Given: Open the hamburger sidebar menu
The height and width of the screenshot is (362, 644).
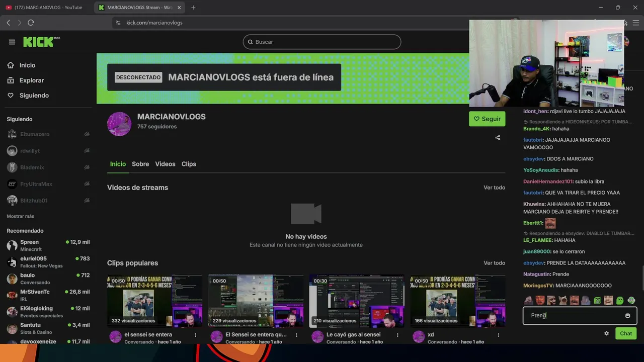Looking at the screenshot, I should click(x=12, y=42).
